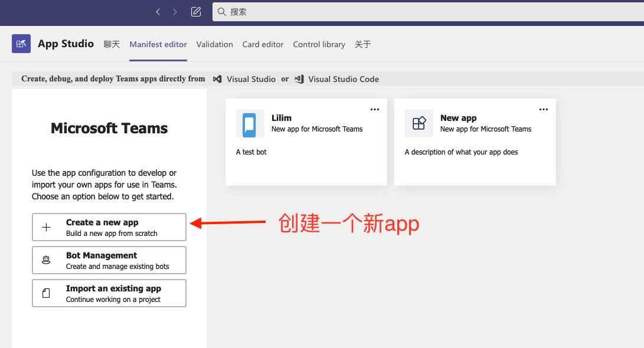This screenshot has width=644, height=348.
Task: Go forward with the right arrow
Action: point(175,12)
